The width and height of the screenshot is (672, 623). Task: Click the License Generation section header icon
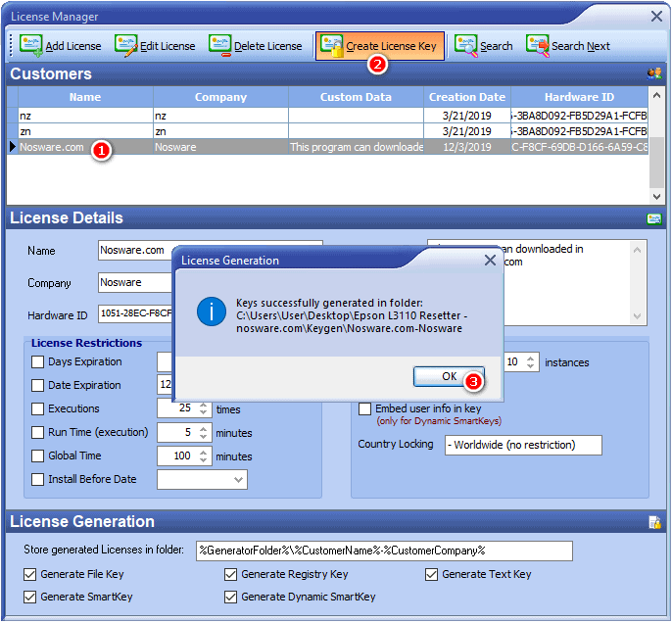654,522
